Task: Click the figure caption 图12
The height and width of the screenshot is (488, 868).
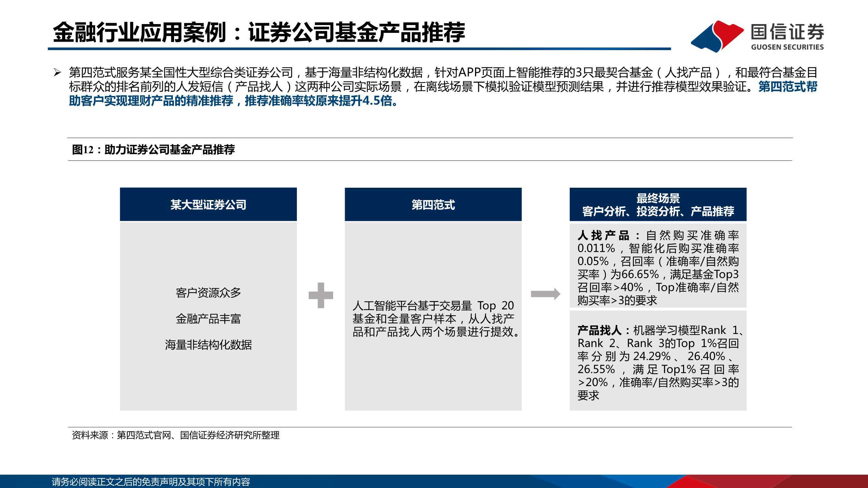Action: click(x=153, y=149)
